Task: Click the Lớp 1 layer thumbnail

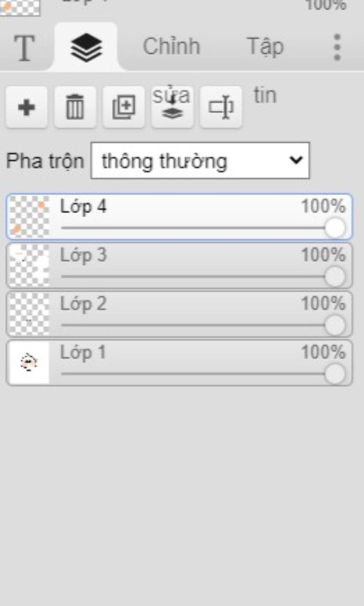Action: coord(29,363)
